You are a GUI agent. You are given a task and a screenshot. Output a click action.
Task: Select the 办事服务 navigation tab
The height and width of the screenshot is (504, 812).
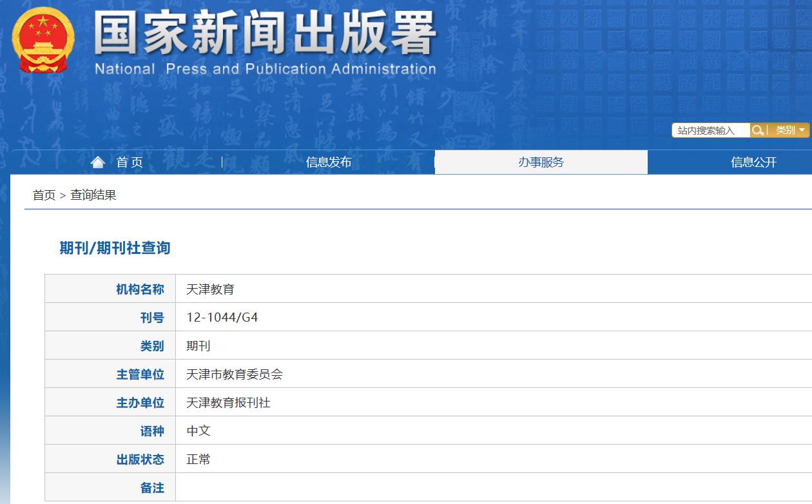point(541,163)
